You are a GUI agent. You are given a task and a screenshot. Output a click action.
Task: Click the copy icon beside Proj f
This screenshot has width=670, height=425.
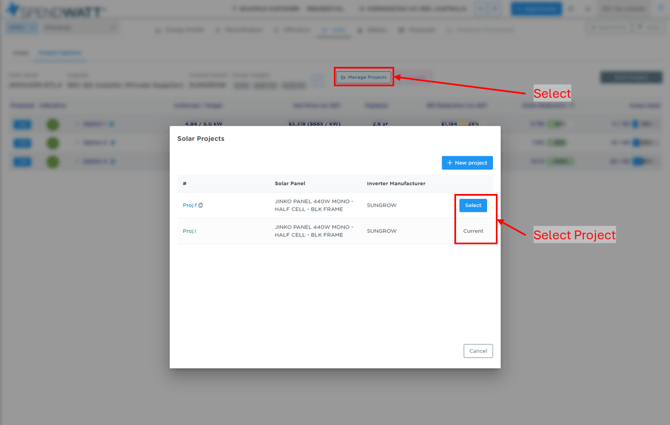201,205
